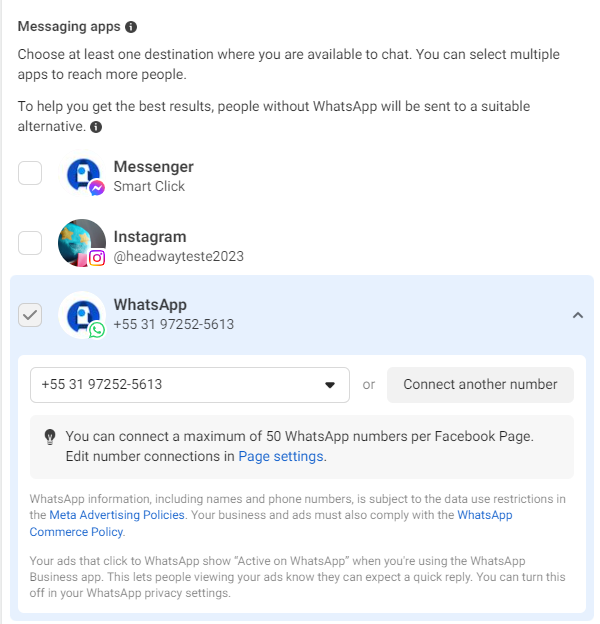Click Connect another number button
Image resolution: width=600 pixels, height=624 pixels.
tap(480, 385)
